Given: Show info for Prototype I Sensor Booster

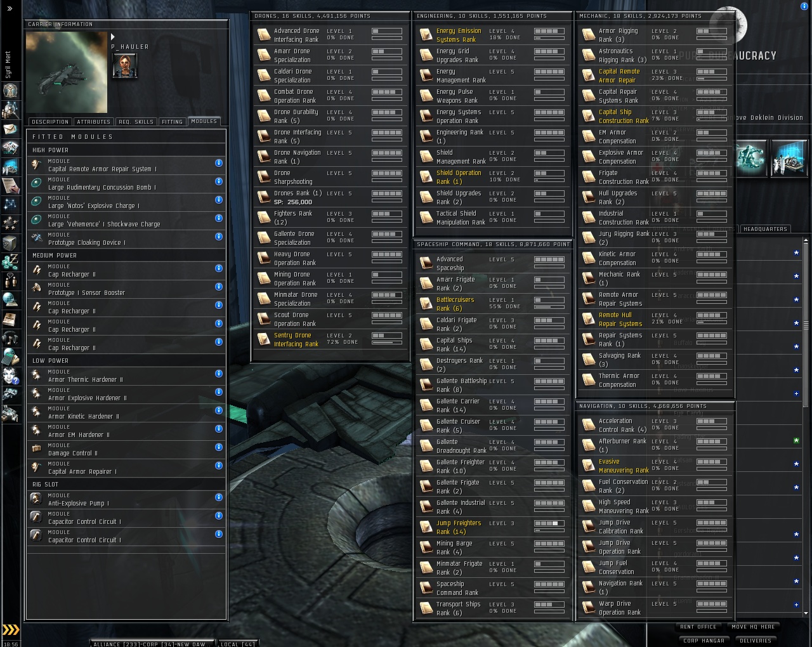Looking at the screenshot, I should click(x=219, y=287).
